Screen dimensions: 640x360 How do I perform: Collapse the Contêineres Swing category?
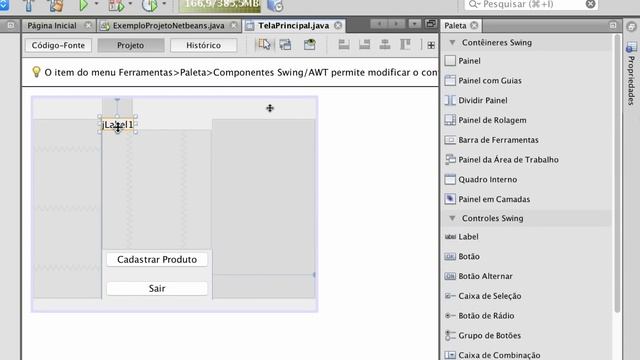452,42
